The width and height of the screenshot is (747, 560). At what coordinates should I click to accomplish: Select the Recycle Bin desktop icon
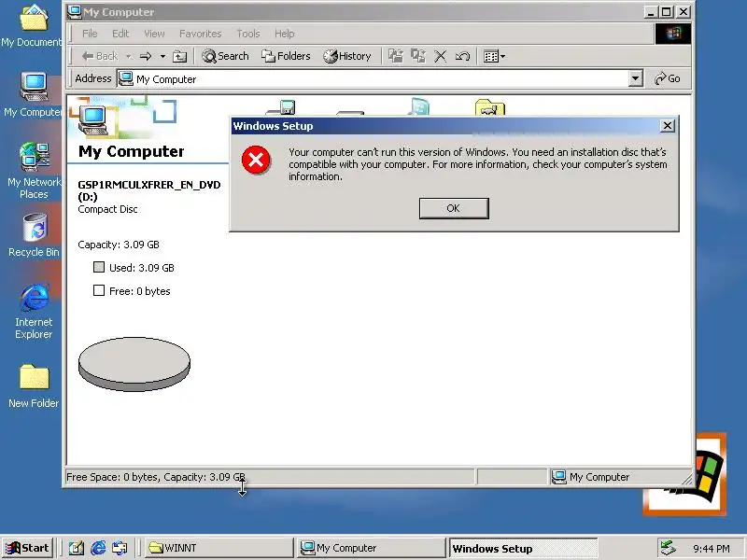pyautogui.click(x=34, y=235)
